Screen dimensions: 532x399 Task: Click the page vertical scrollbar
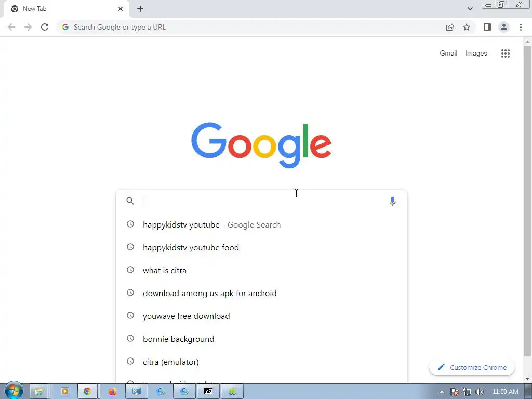[527, 200]
